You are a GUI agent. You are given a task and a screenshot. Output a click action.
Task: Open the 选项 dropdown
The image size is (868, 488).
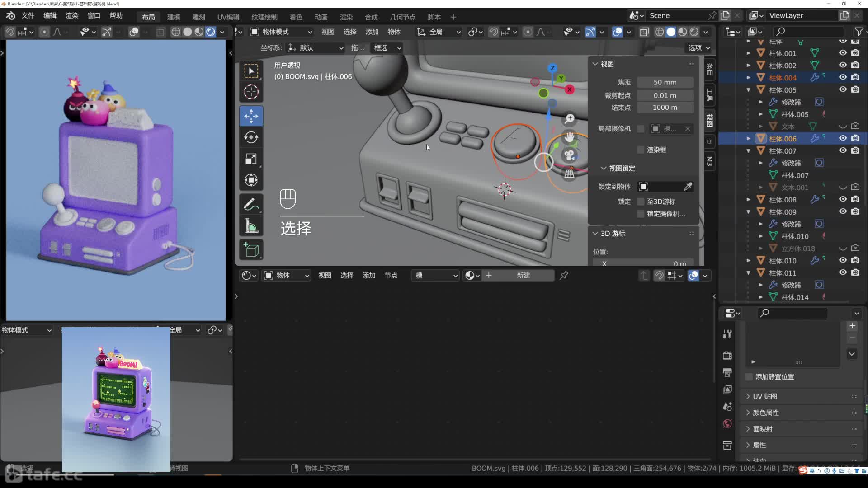[699, 48]
